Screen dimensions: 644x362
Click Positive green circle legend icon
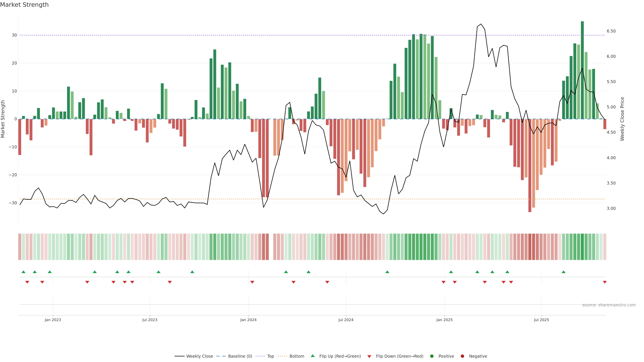click(432, 356)
